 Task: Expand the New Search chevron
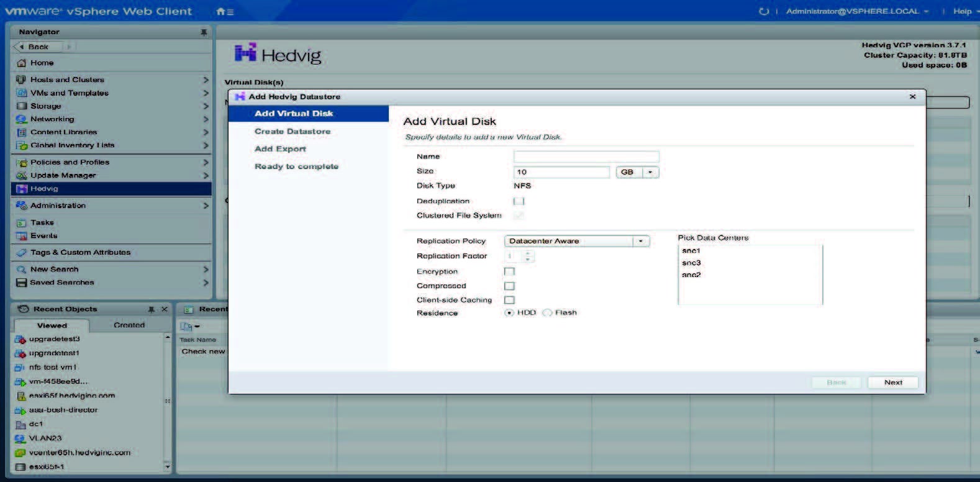[206, 270]
